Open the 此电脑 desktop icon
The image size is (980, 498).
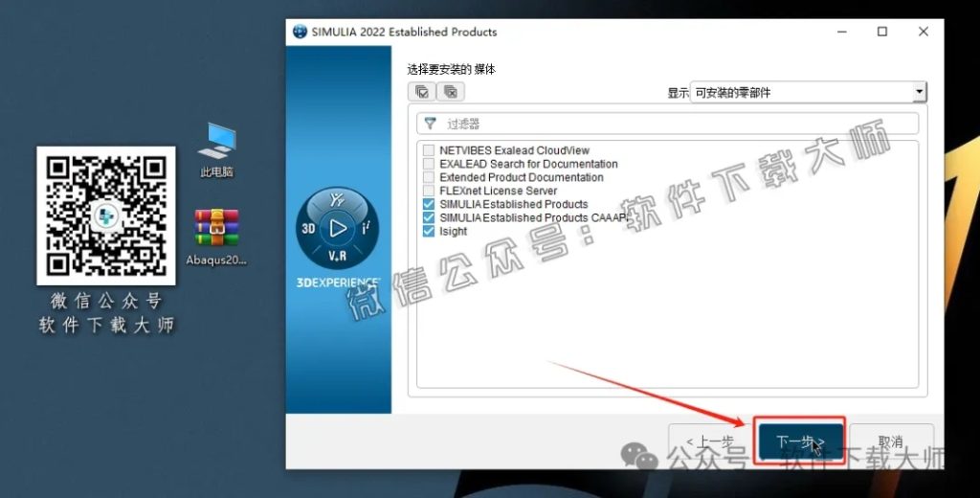[x=216, y=150]
